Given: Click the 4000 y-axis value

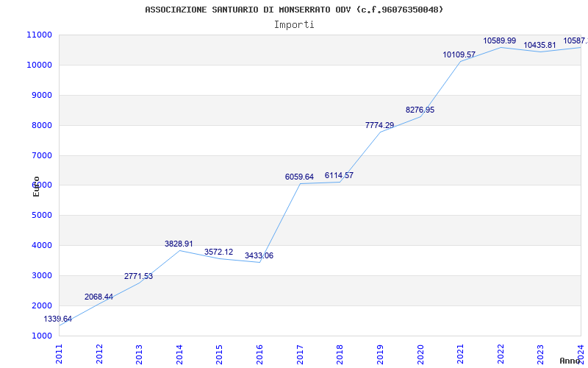Looking at the screenshot, I should pos(42,246).
